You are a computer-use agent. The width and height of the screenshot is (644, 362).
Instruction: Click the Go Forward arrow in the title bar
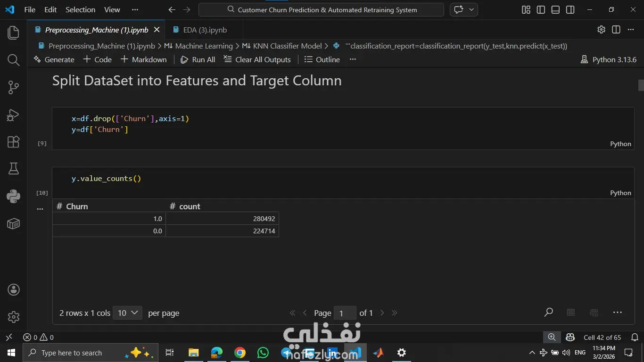coord(187,9)
